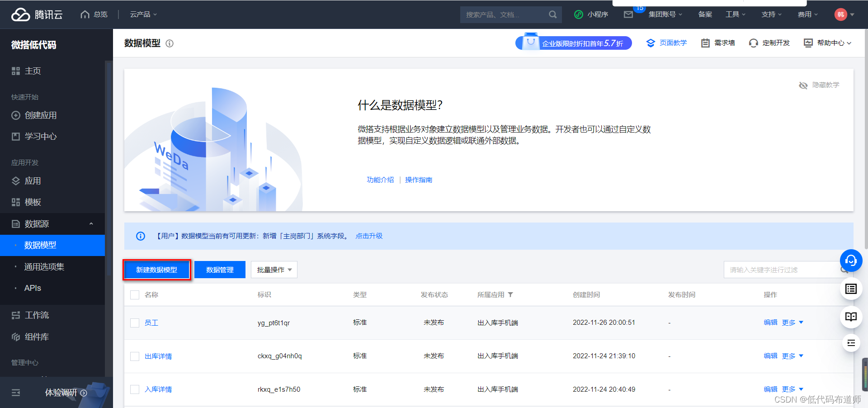The height and width of the screenshot is (408, 868).
Task: Open the 员工 model link
Action: [151, 323]
